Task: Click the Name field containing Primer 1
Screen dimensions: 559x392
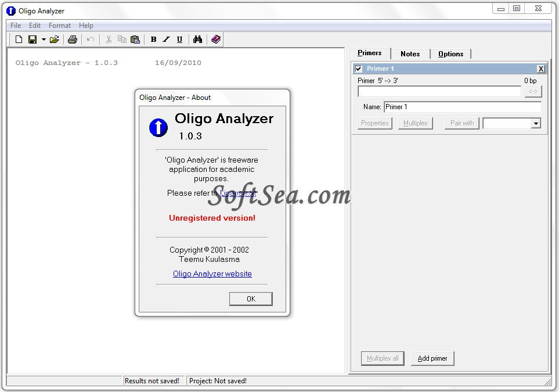Action: pyautogui.click(x=463, y=107)
